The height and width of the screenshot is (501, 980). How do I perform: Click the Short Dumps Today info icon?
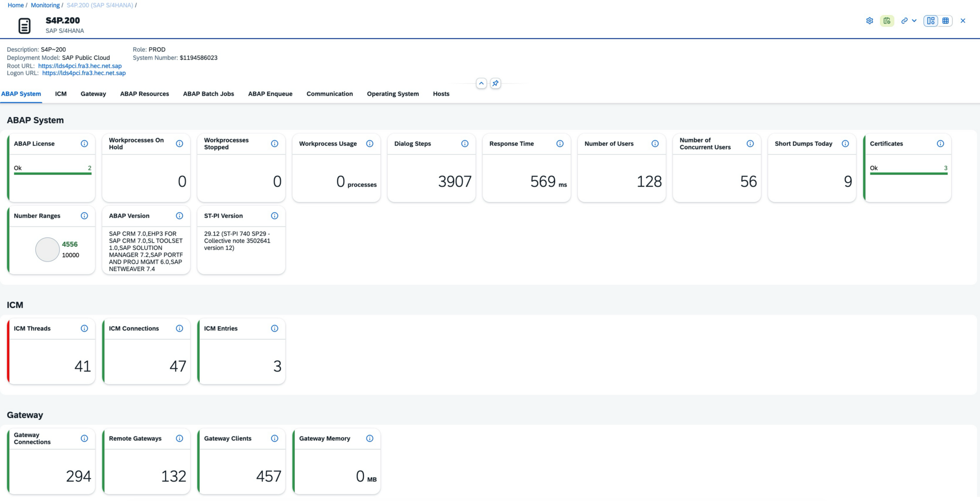tap(845, 143)
